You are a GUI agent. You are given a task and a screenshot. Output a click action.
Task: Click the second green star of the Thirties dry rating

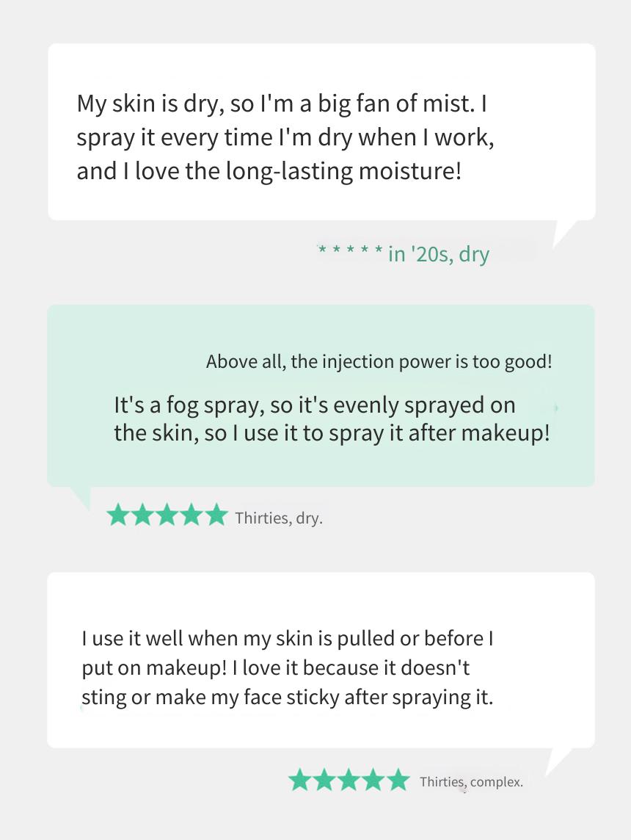point(142,515)
